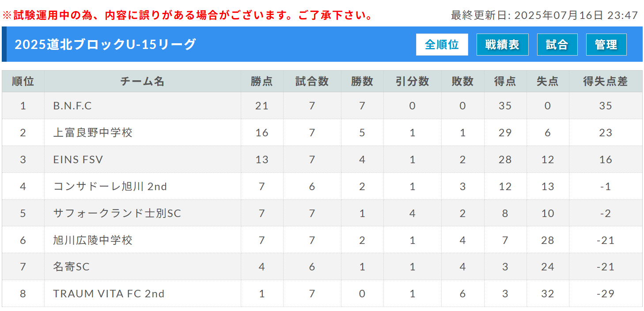The width and height of the screenshot is (644, 311).
Task: Select the 旭川広陵中学校 team name
Action: 93,240
